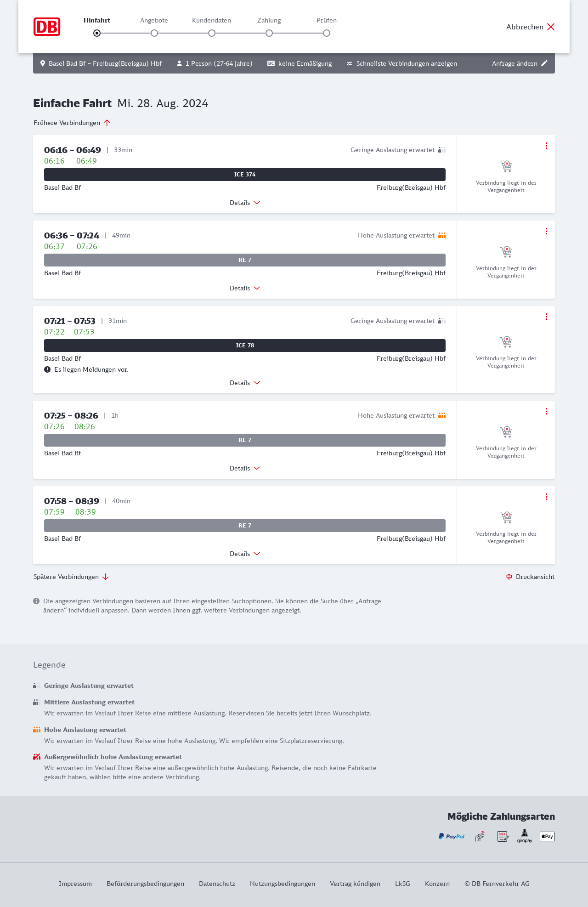Click the dark ICE 78 train bar
Viewport: 588px width, 907px height.
245,346
